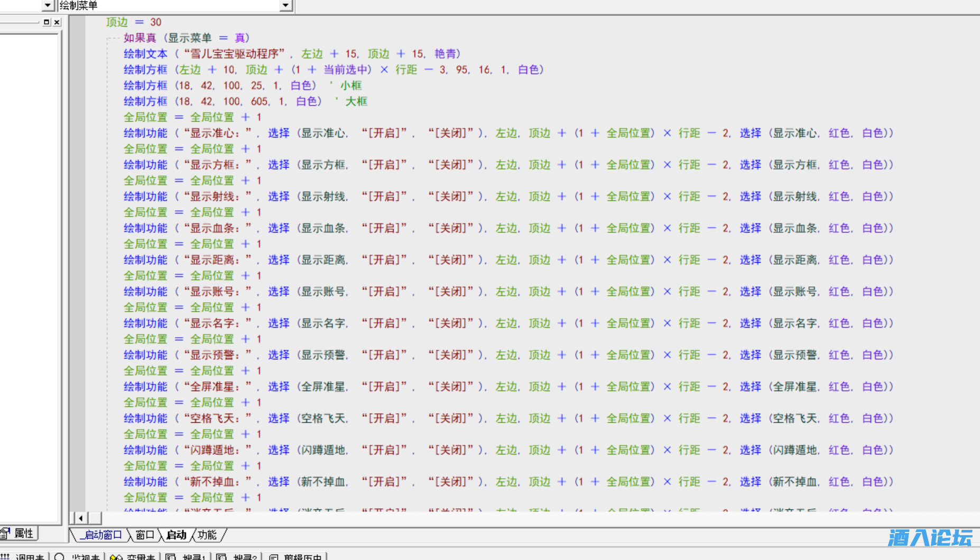This screenshot has width=980, height=560.
Task: Select the 启动 tab
Action: [x=176, y=535]
